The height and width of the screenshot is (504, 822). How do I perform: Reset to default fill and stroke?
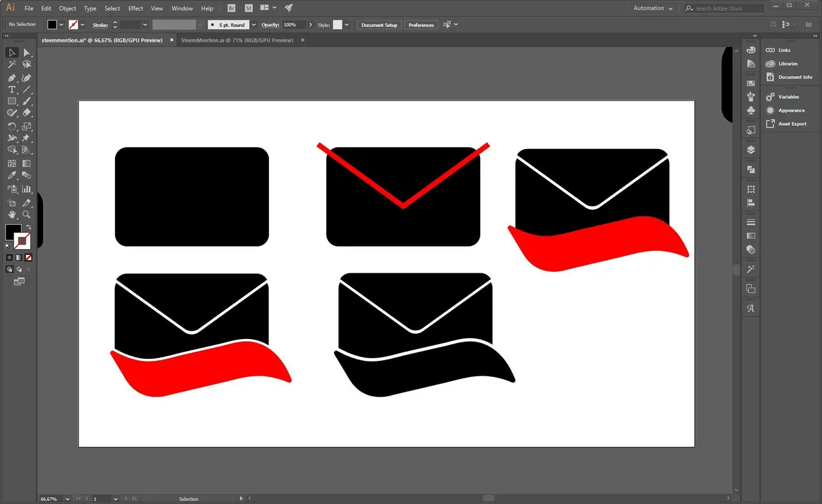8,246
